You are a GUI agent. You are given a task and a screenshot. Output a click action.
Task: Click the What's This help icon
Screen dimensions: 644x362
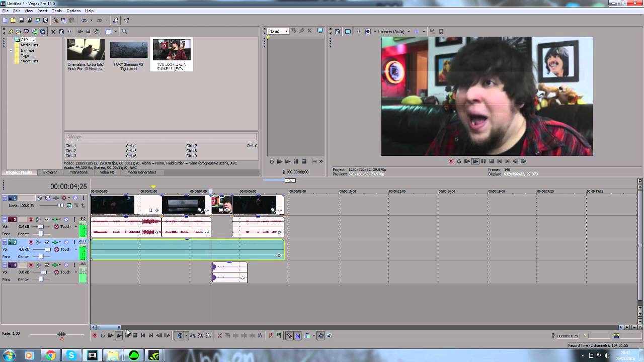(x=126, y=20)
